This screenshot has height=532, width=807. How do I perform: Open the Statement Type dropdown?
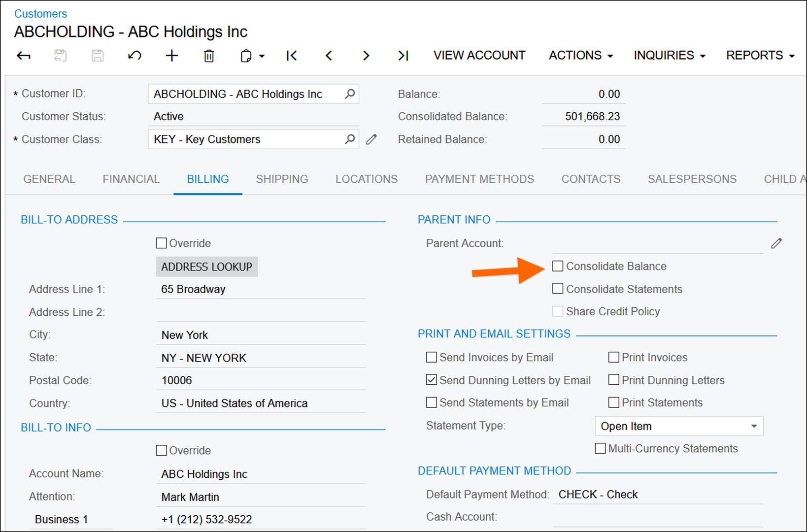coord(753,426)
